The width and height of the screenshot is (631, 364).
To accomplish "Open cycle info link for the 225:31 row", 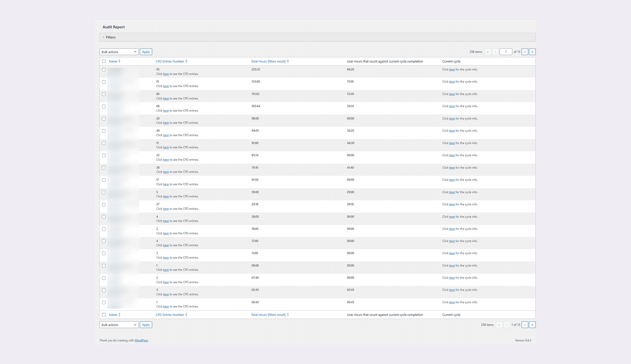I will coord(452,70).
